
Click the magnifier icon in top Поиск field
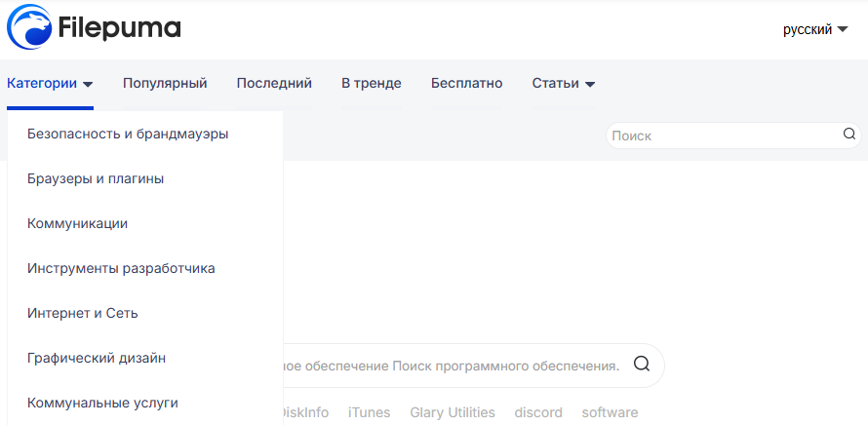click(x=849, y=135)
